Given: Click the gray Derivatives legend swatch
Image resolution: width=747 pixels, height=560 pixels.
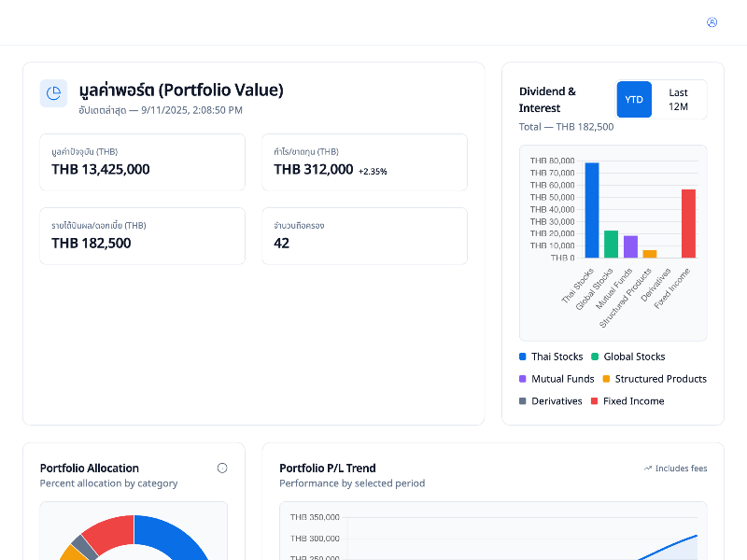Looking at the screenshot, I should click(523, 401).
